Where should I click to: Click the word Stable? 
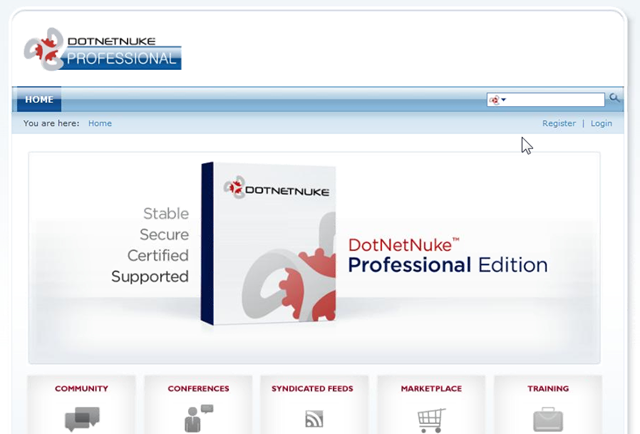166,214
